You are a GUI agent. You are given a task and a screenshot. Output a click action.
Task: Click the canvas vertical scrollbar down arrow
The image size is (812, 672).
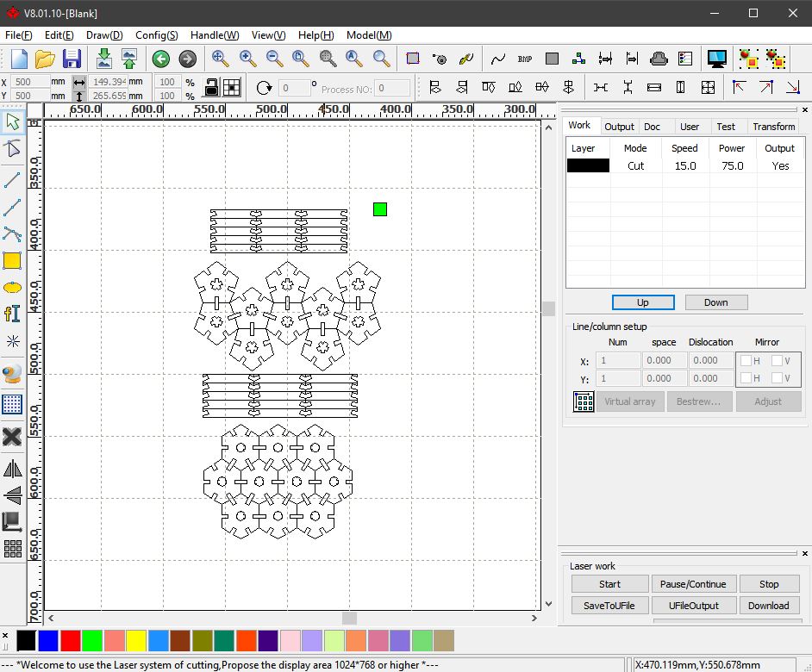[548, 604]
